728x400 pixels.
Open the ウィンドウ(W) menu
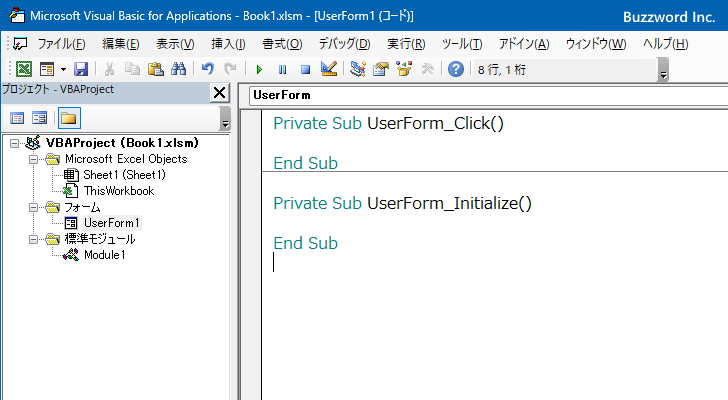point(596,44)
